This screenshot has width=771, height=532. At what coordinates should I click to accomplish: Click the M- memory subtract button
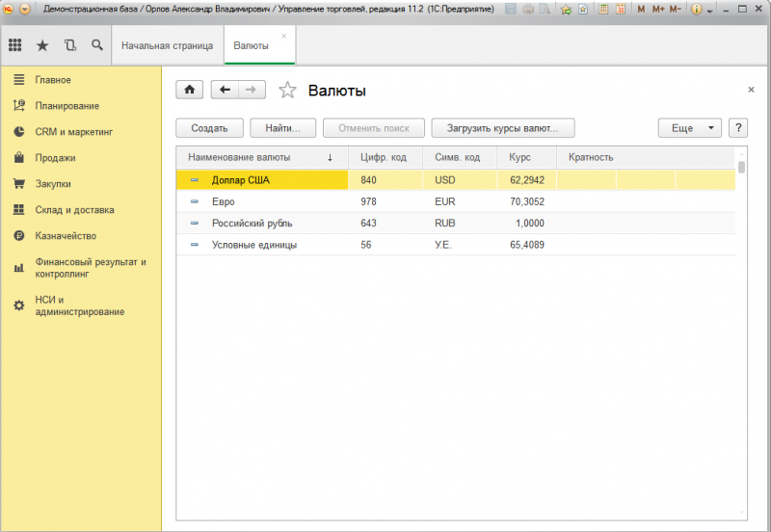pos(676,9)
